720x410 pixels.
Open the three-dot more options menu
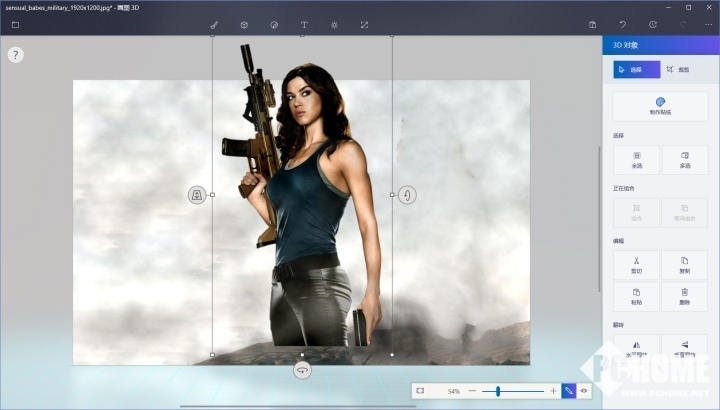click(709, 25)
